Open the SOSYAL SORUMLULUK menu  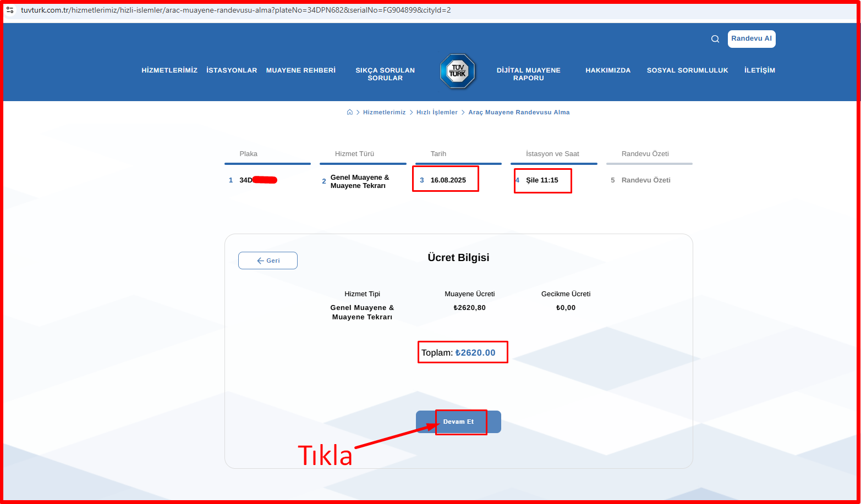click(688, 70)
